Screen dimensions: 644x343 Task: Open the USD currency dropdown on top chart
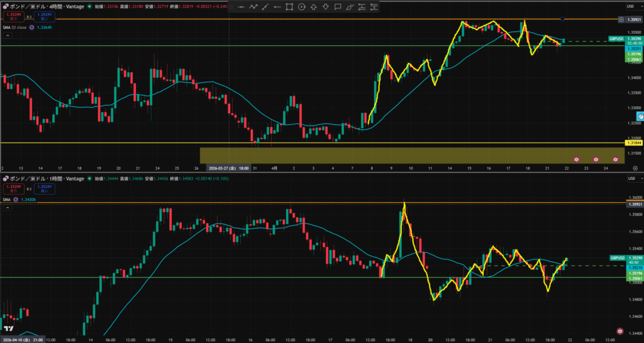(x=630, y=6)
